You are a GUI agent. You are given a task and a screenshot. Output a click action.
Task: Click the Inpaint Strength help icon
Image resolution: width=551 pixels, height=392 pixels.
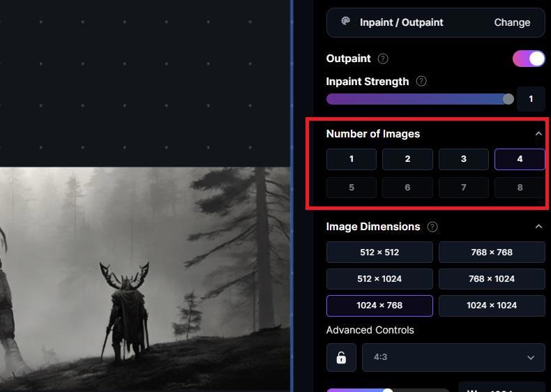coord(421,82)
